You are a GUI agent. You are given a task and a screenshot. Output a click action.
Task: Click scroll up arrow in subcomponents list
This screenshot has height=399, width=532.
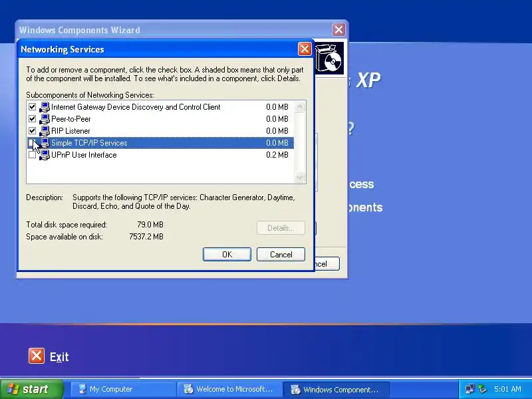point(300,107)
